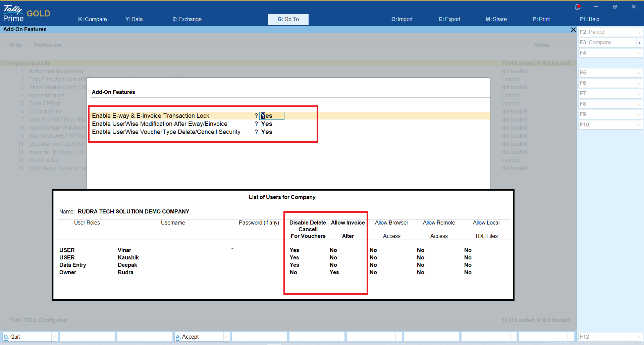Expand the chevron beside F2: Period
The image size is (644, 345).
coord(640,32)
